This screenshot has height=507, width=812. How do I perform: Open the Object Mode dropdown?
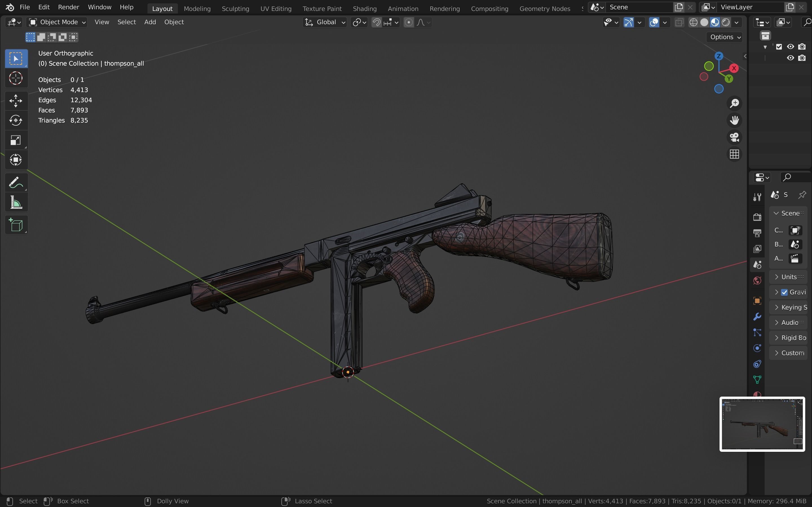(x=57, y=22)
